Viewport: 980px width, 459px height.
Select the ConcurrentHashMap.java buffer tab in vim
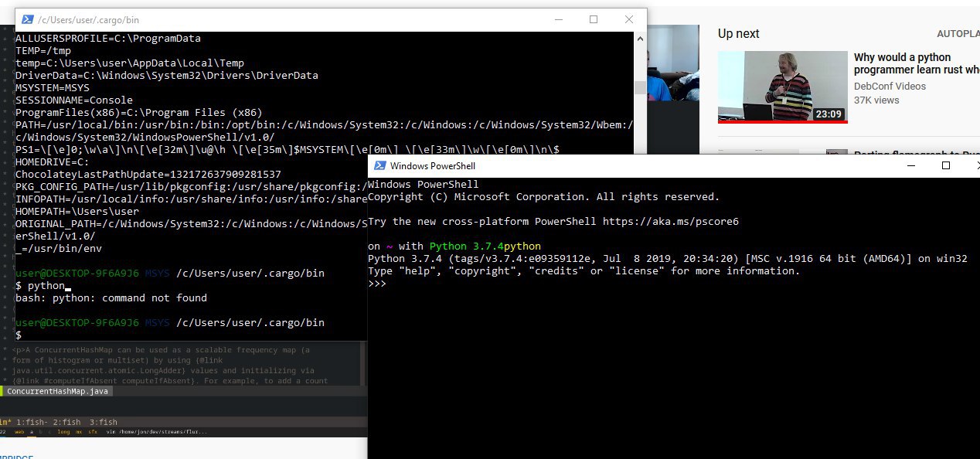point(58,391)
